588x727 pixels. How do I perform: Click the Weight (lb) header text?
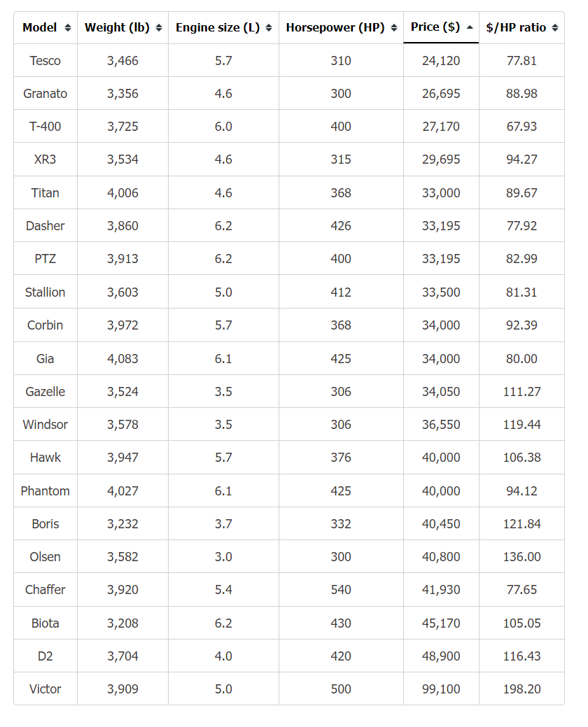coord(117,27)
